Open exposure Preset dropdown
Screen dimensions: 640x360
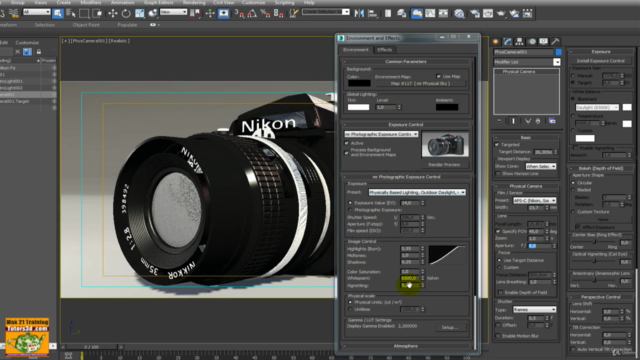click(x=417, y=192)
